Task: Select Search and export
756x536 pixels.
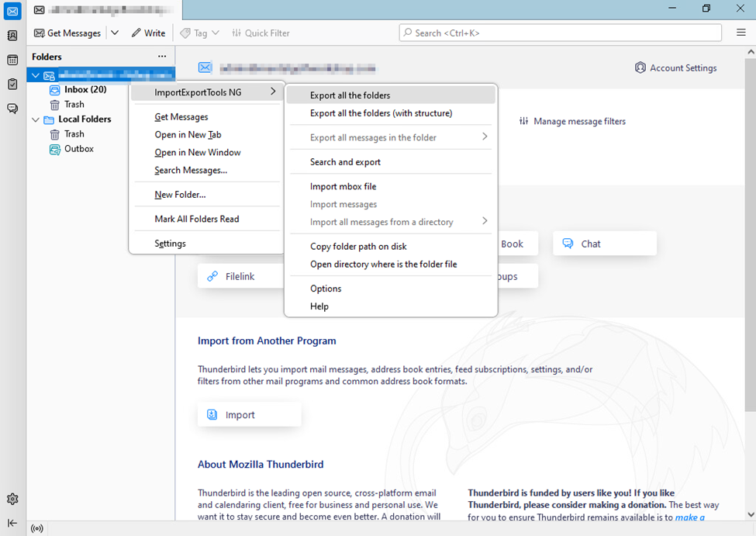Action: click(x=391, y=162)
